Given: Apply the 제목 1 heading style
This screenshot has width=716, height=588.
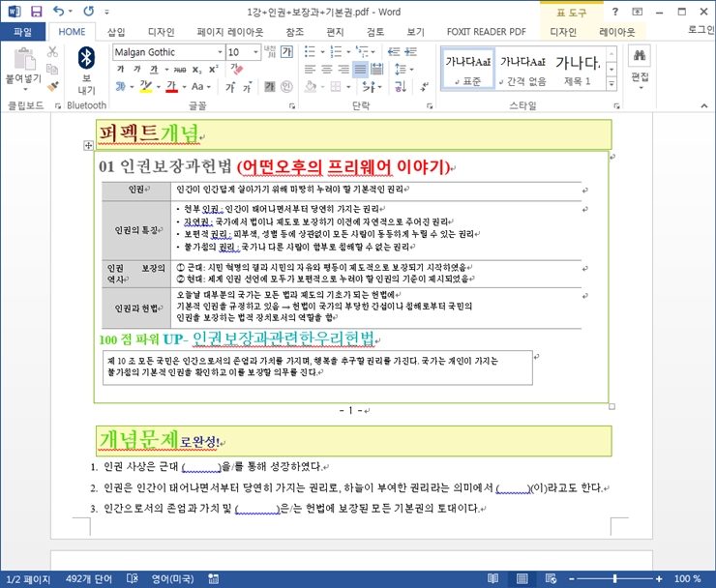Looking at the screenshot, I should pyautogui.click(x=578, y=69).
